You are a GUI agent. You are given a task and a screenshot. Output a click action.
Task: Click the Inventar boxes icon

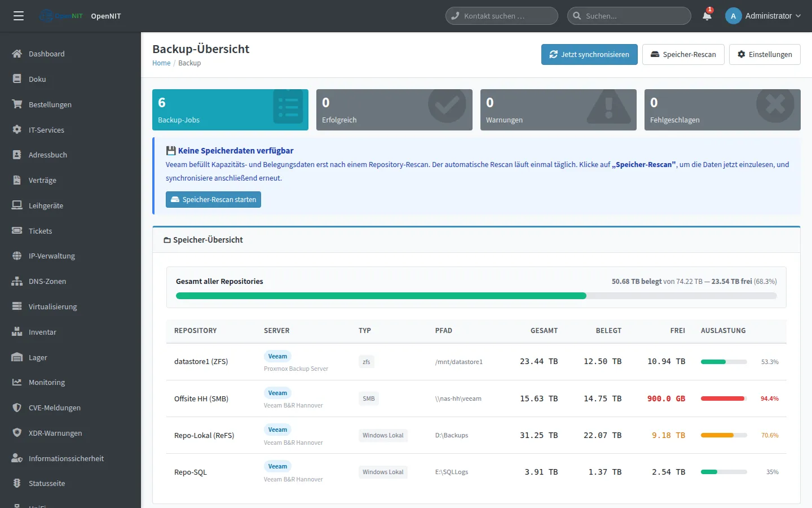[17, 332]
